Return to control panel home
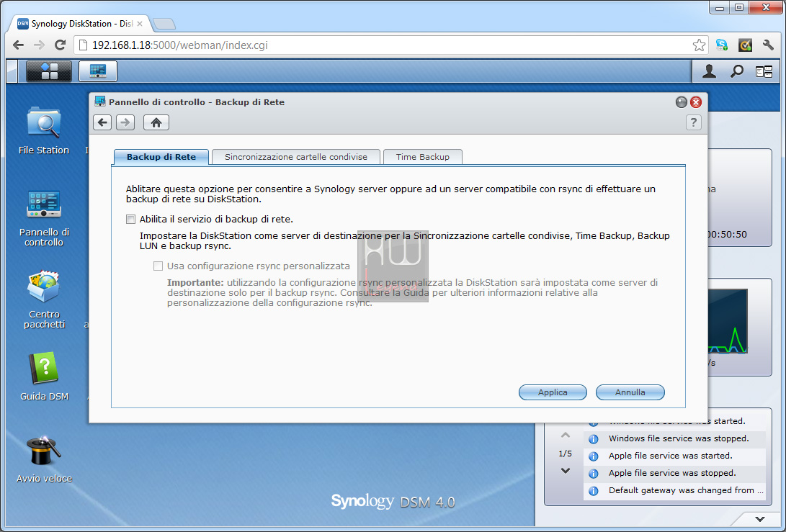Image resolution: width=786 pixels, height=532 pixels. pyautogui.click(x=156, y=122)
